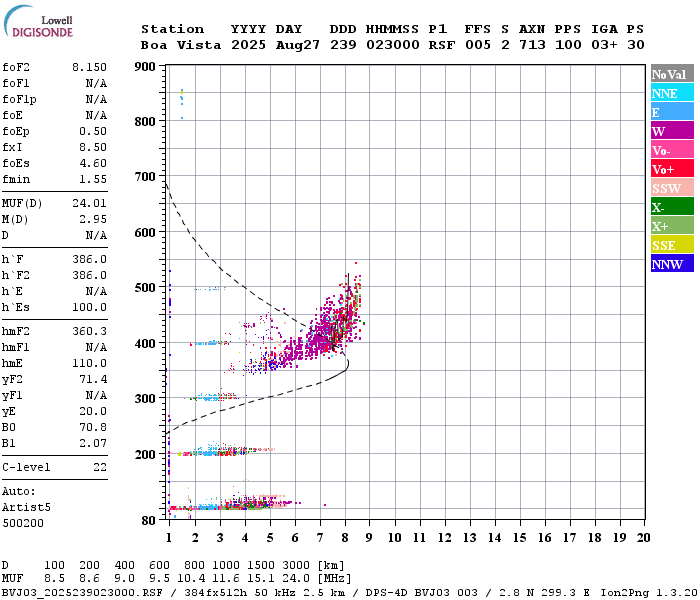Click the 20 MHz frequency axis label
Viewport: 700px width, 600px height.
pos(643,538)
